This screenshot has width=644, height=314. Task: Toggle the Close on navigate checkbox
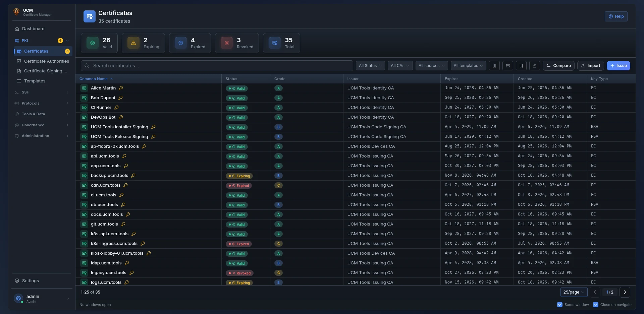[596, 305]
